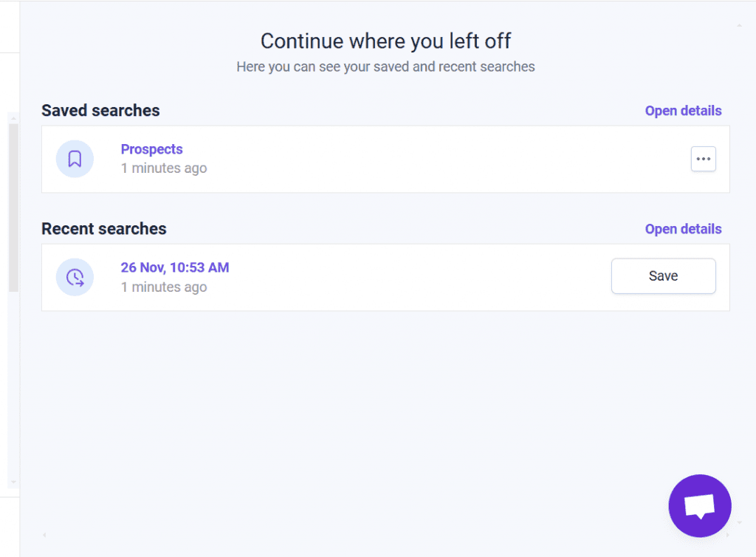Select the Saved searches section header
This screenshot has width=756, height=557.
pos(100,110)
